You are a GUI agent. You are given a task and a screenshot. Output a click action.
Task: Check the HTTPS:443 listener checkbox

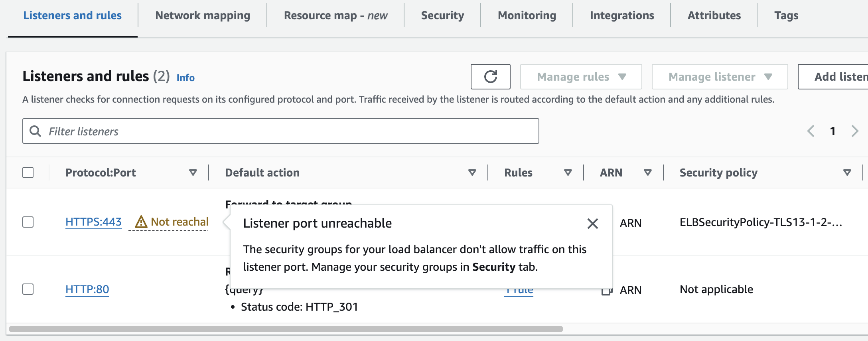click(x=28, y=222)
